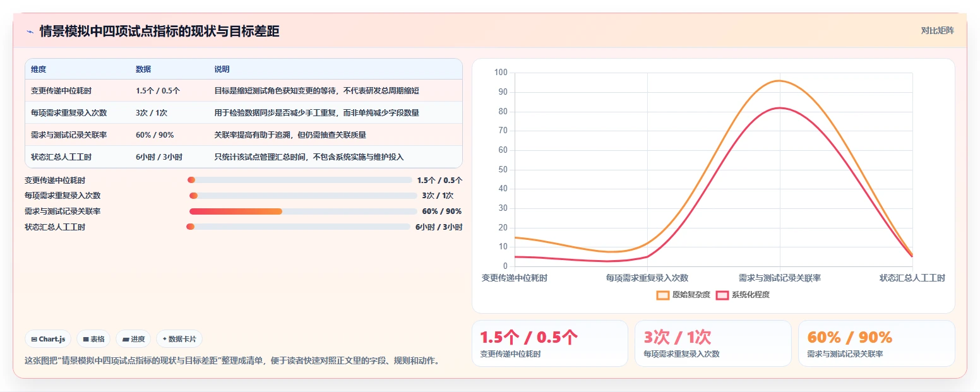Image resolution: width=980 pixels, height=392 pixels.
Task: Click the 变更传递中位耗时 progress bar
Action: (x=300, y=180)
